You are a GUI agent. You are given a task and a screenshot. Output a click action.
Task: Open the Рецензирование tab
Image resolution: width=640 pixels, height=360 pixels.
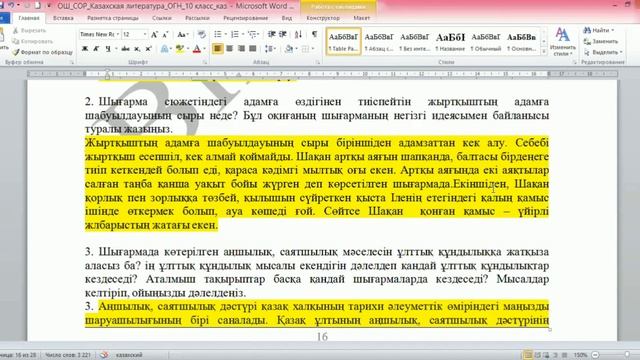click(x=245, y=18)
